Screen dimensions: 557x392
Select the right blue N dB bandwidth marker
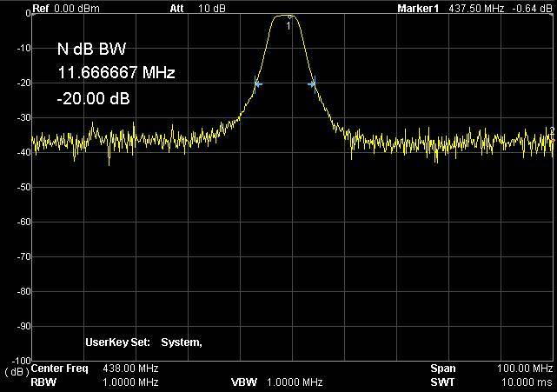pyautogui.click(x=313, y=83)
